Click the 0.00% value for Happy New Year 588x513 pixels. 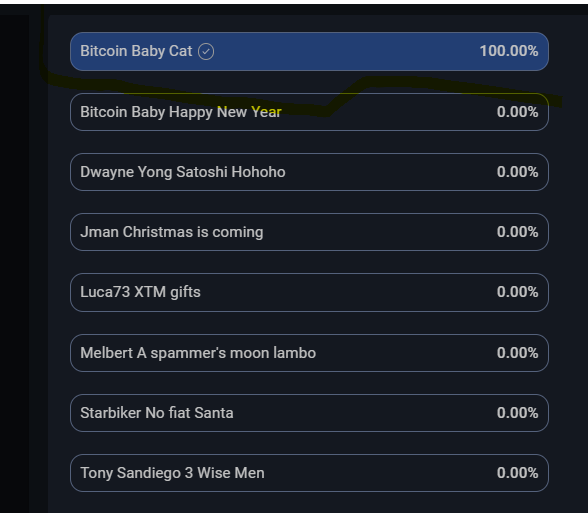pyautogui.click(x=518, y=112)
